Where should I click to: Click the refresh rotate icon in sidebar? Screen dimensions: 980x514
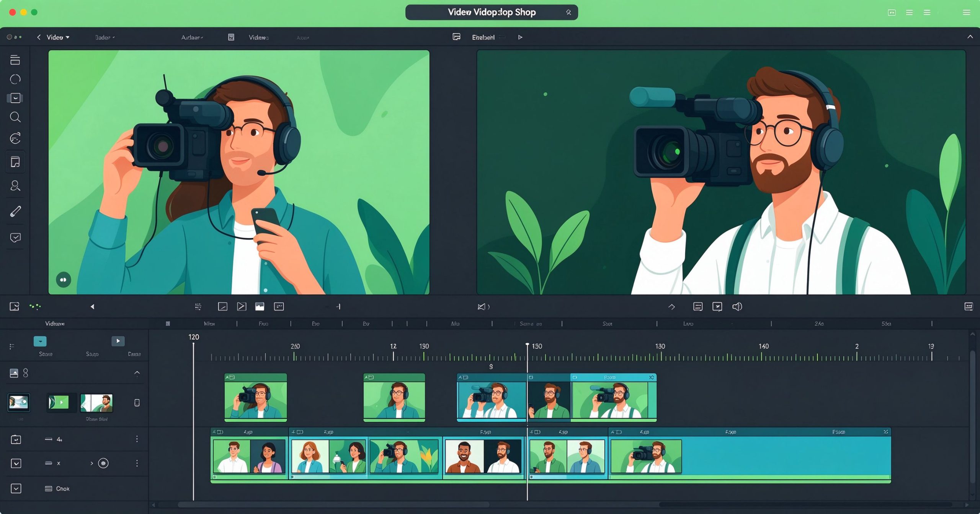coord(15,138)
